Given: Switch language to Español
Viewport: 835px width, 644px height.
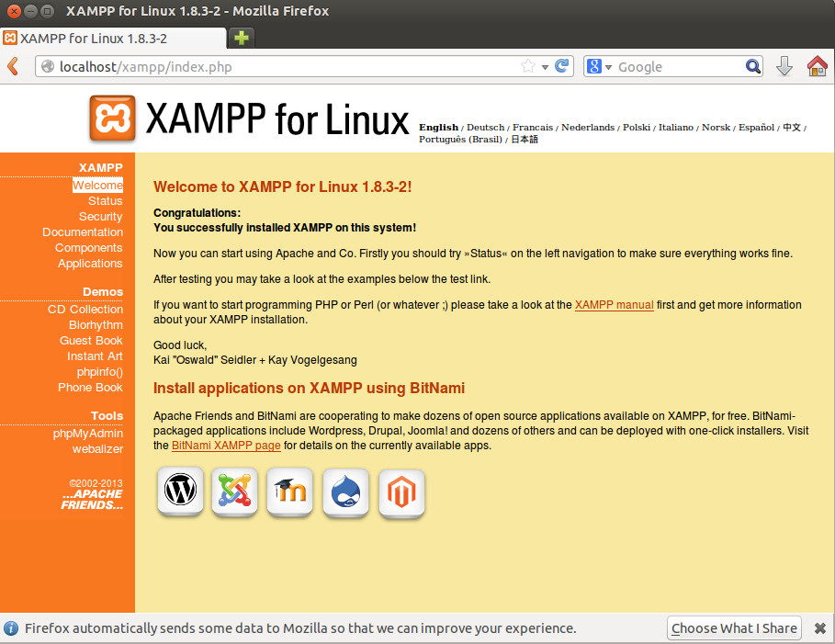Looking at the screenshot, I should click(756, 128).
